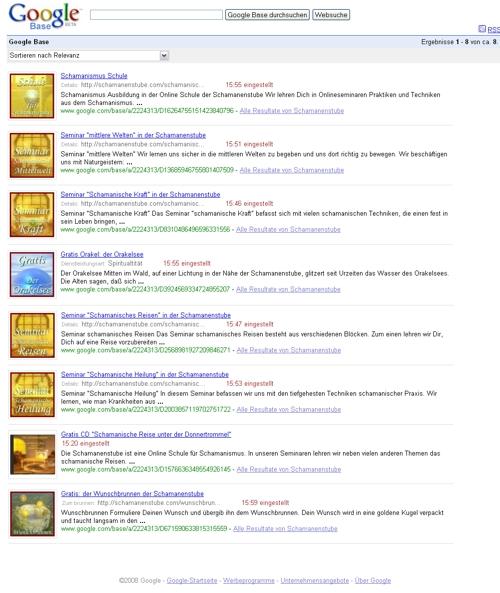Open Schamanismus Schule result link
Image resolution: width=500 pixels, height=593 pixels.
pyautogui.click(x=94, y=76)
